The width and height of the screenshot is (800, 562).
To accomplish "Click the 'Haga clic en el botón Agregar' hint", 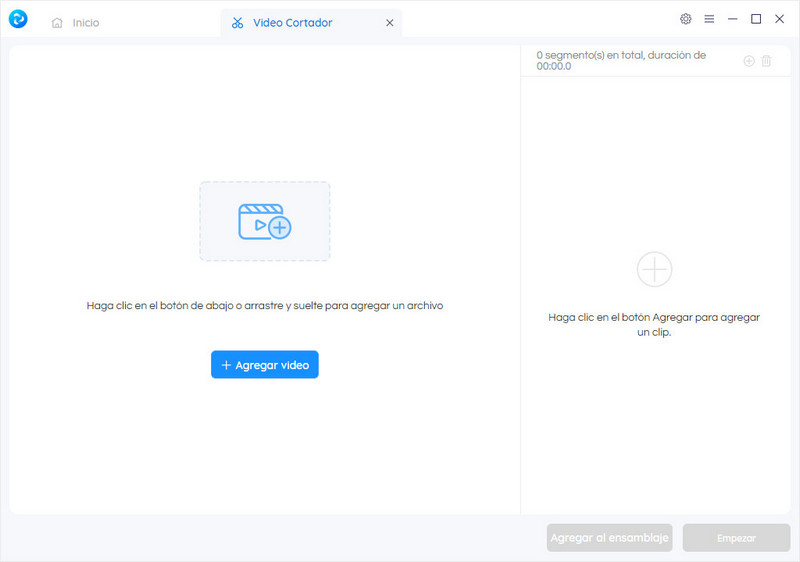I will 654,324.
